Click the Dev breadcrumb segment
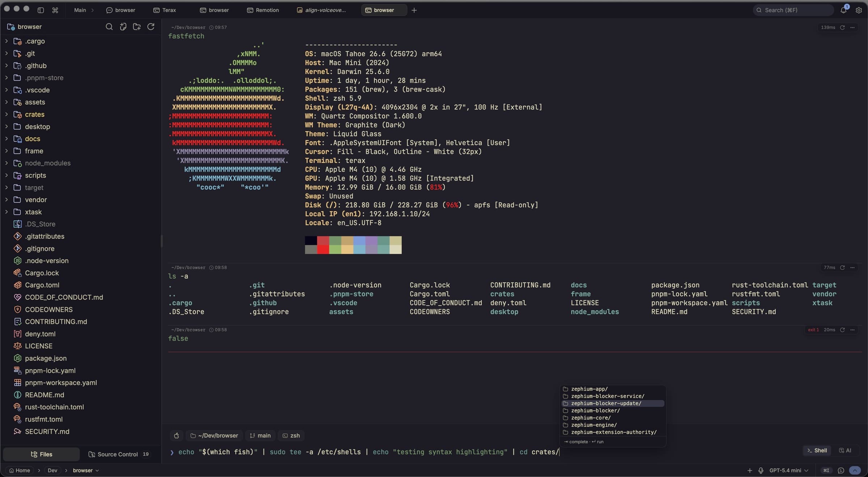868x477 pixels. pos(52,470)
